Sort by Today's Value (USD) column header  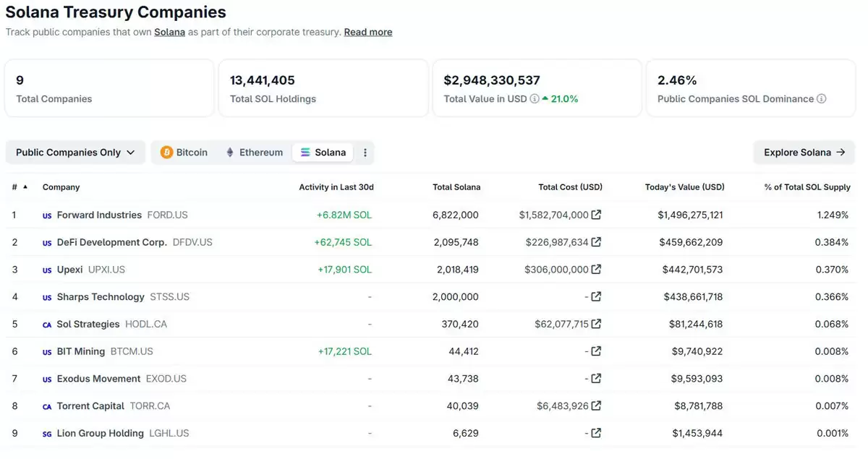[x=684, y=187]
